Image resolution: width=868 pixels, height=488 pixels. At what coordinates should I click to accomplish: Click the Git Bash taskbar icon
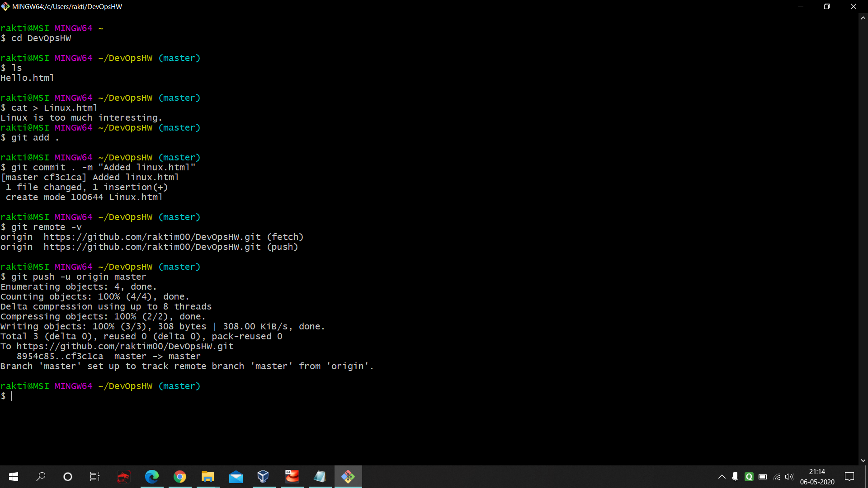348,476
